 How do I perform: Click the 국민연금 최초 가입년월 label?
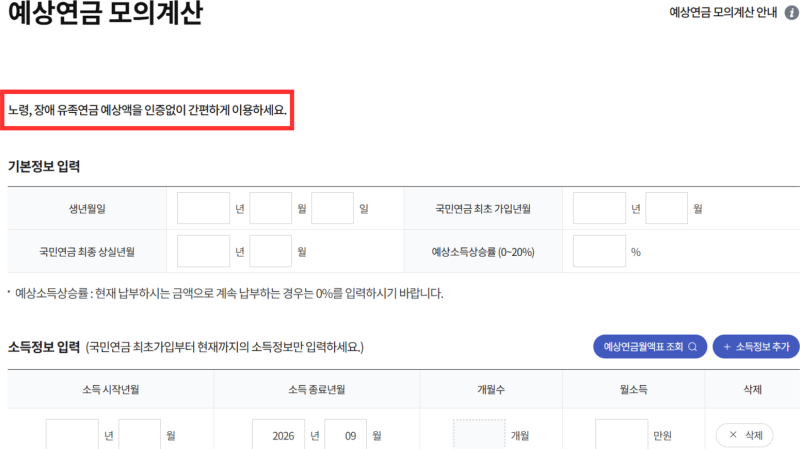[483, 208]
